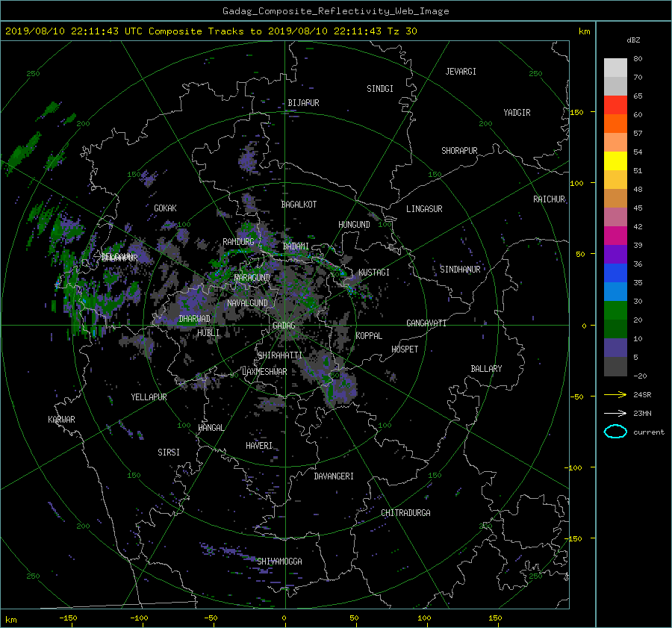Click the NAVALGUND city label
This screenshot has width=672, height=628.
click(247, 303)
